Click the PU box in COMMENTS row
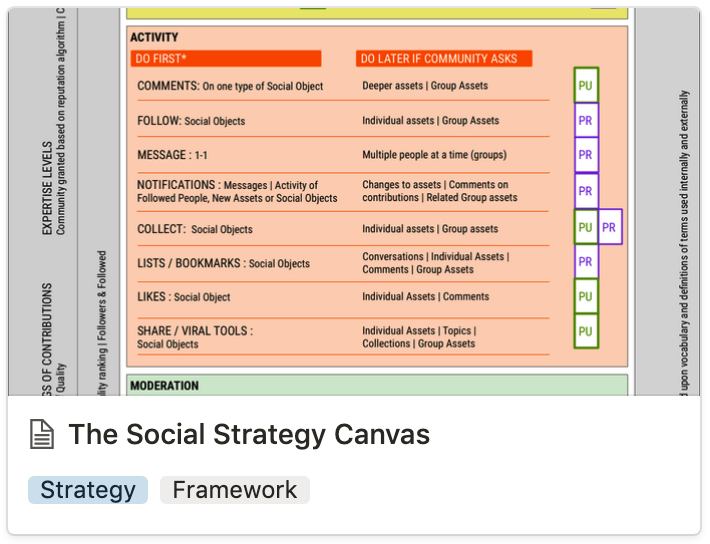 click(x=585, y=86)
